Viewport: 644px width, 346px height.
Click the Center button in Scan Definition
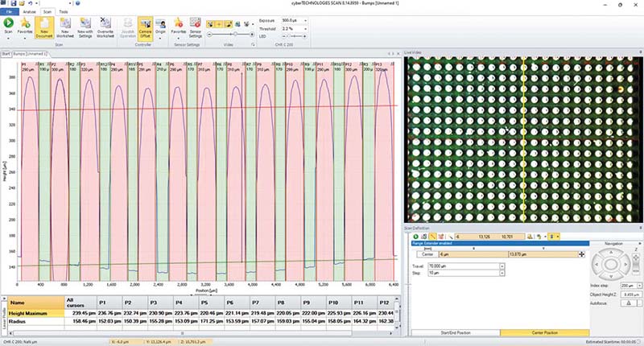[427, 254]
